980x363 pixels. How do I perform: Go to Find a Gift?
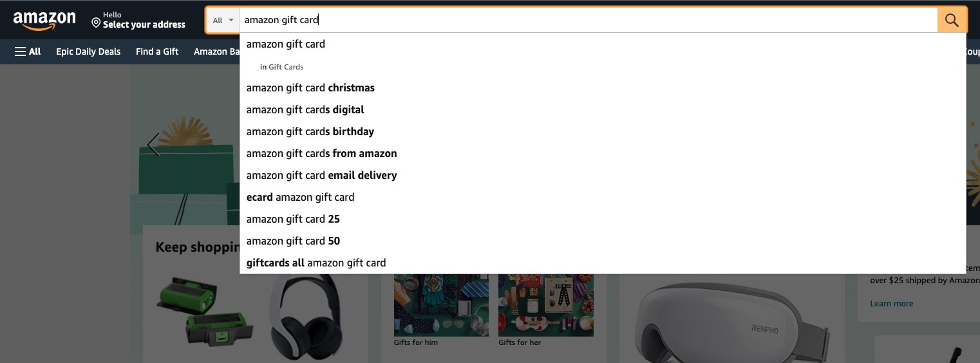[157, 51]
